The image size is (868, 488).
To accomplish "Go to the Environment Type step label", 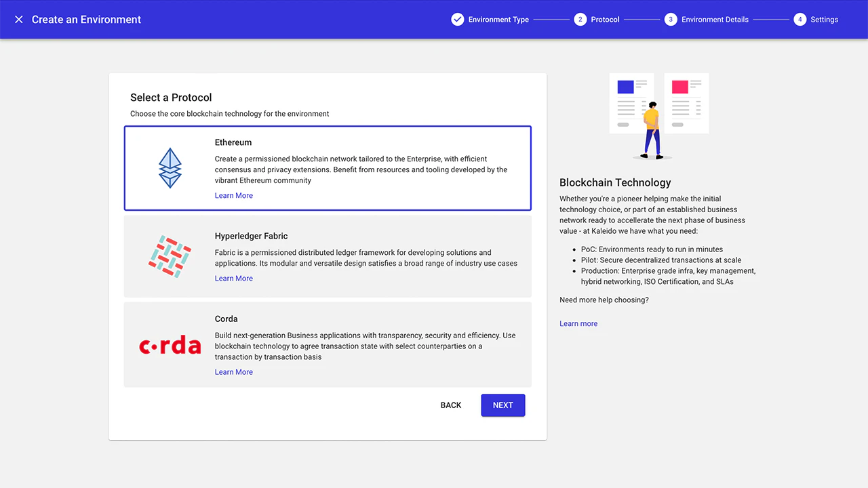I will 498,20.
